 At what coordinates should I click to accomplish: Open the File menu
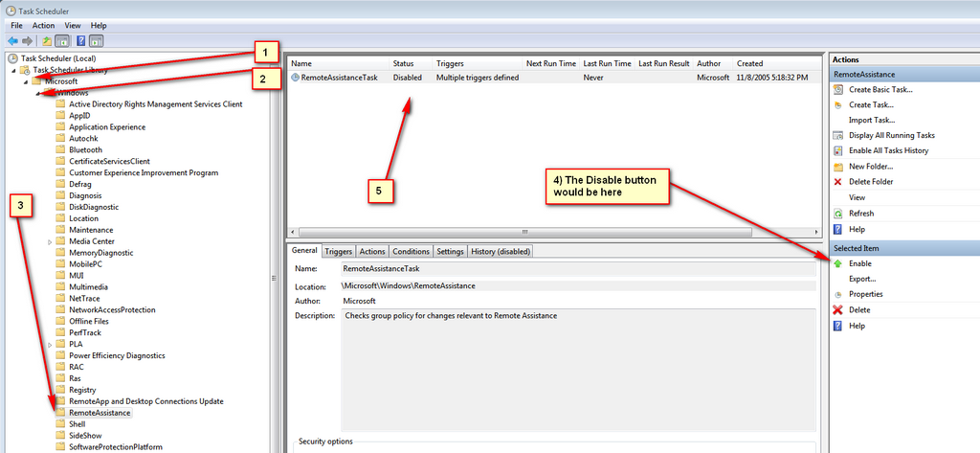tap(17, 26)
